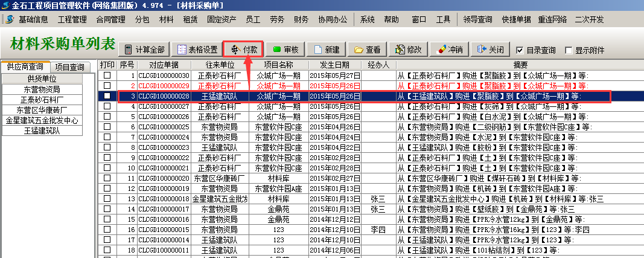
Task: Switch to the 供应商查询 tab
Action: 25,66
